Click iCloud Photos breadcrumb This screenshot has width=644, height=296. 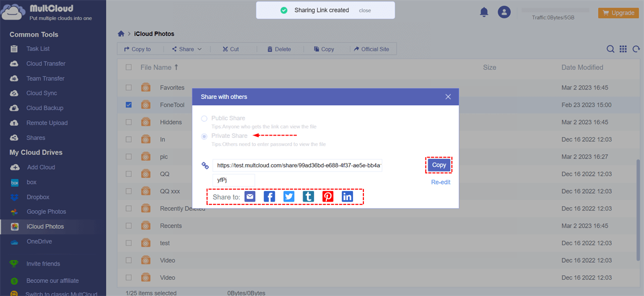(154, 34)
